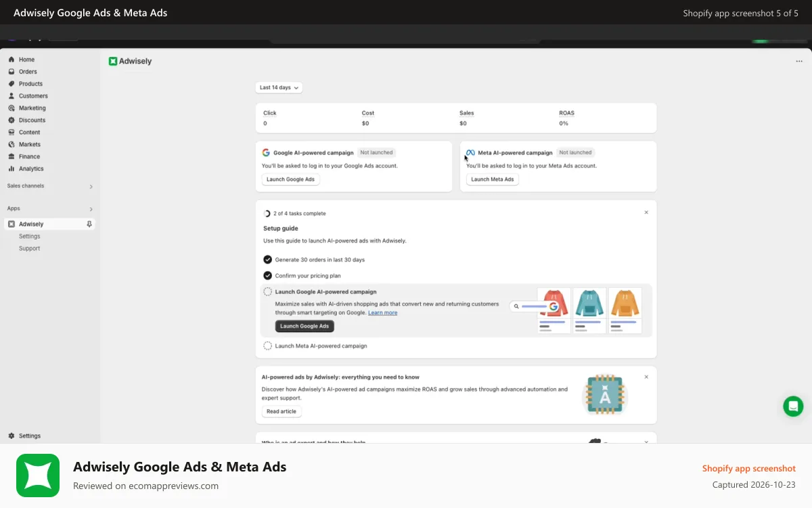Click the Cost $0 metric
Image resolution: width=812 pixels, height=508 pixels.
pyautogui.click(x=368, y=119)
